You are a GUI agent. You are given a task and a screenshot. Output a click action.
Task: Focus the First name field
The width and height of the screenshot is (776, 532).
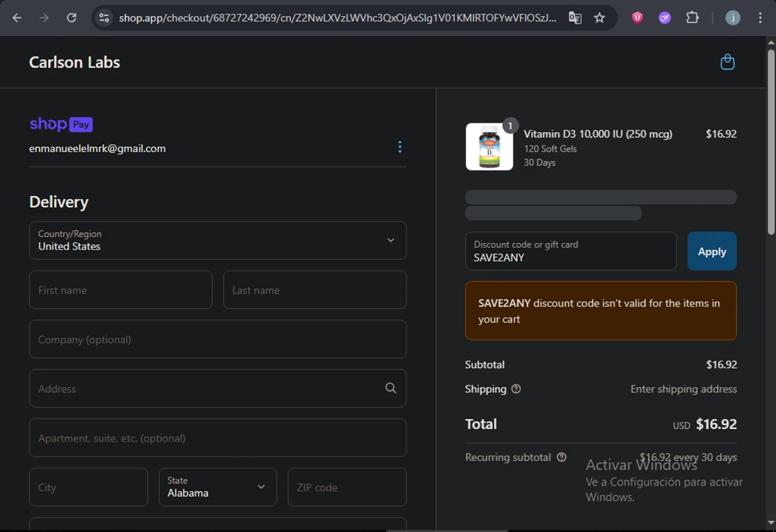click(121, 290)
